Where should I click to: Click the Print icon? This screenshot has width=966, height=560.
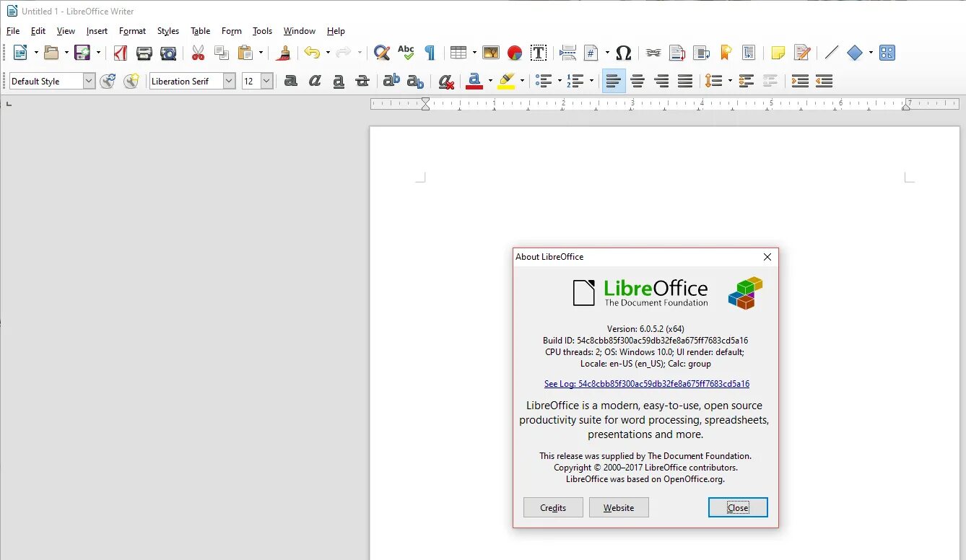pos(144,53)
